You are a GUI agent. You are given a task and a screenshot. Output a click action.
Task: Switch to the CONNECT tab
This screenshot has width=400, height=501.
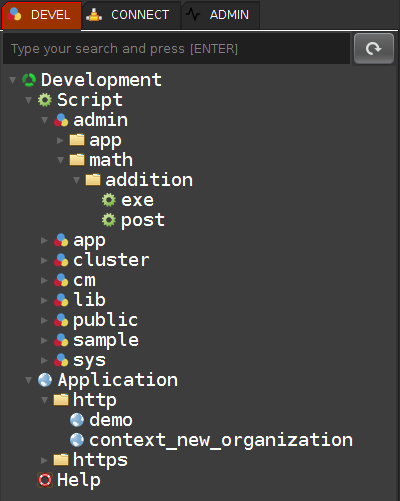point(131,15)
